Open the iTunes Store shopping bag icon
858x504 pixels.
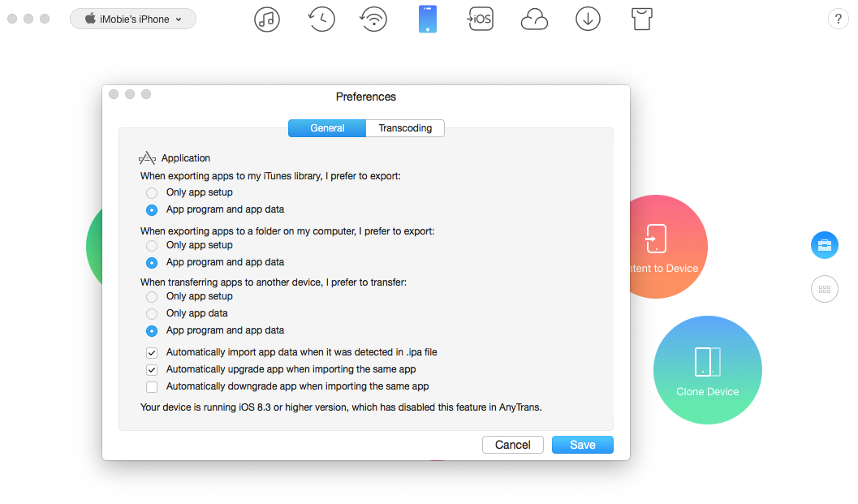pos(641,19)
